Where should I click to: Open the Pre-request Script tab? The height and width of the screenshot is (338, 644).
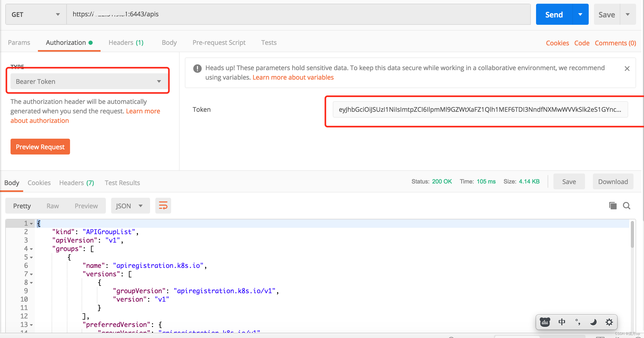[219, 42]
